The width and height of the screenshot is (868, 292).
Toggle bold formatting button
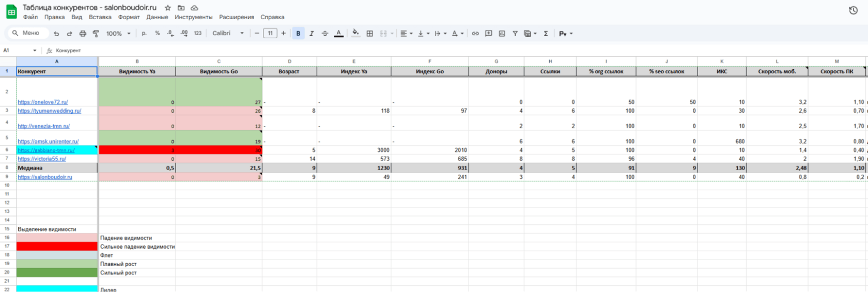click(x=298, y=34)
